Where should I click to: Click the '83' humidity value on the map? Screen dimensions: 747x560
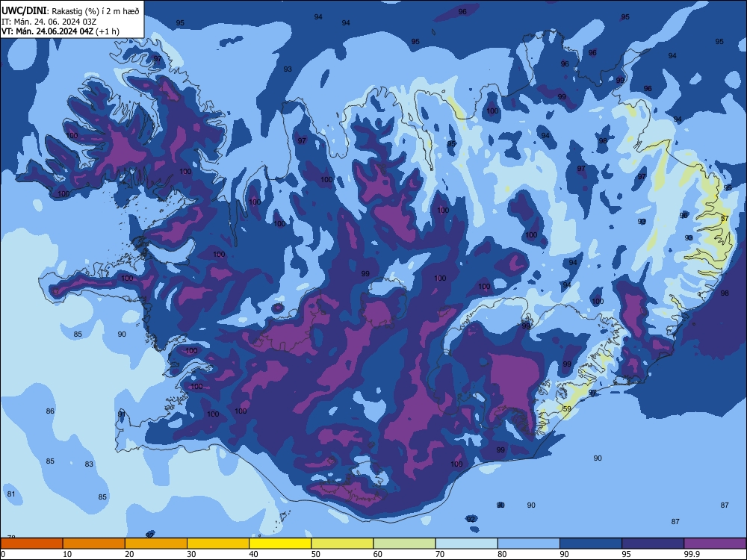click(x=89, y=464)
